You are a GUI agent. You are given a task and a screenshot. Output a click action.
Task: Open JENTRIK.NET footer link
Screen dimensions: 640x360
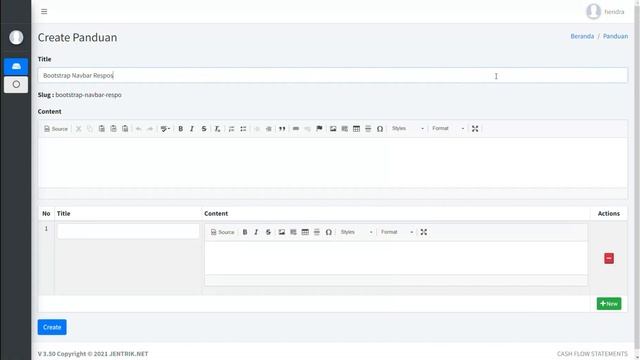(129, 354)
